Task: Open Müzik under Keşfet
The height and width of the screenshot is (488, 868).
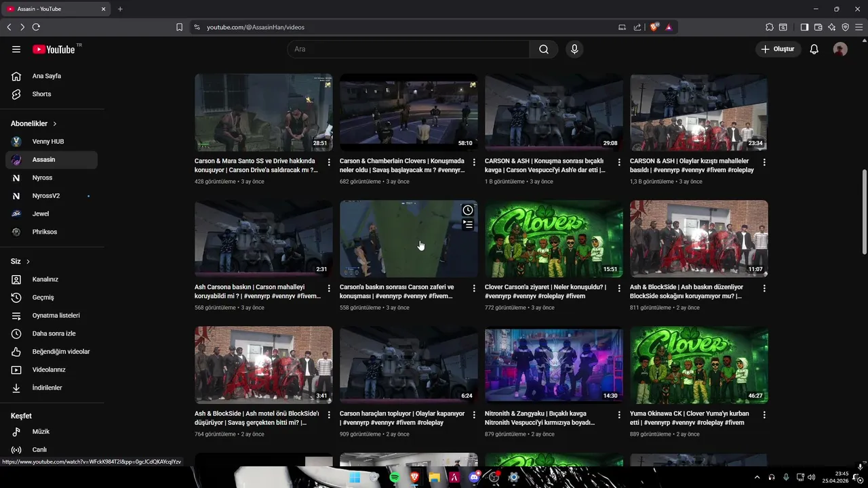Action: [52, 432]
